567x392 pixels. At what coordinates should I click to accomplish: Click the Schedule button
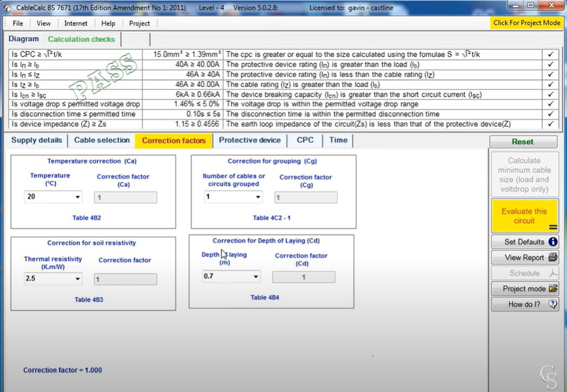click(x=524, y=273)
